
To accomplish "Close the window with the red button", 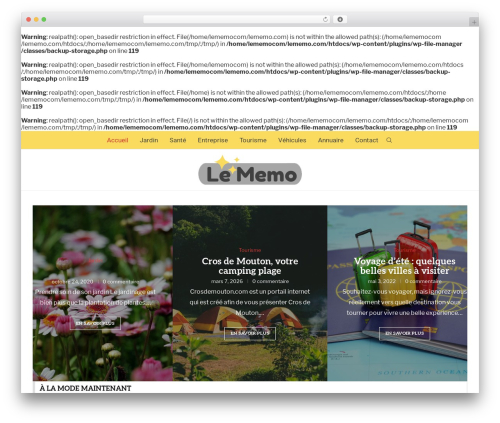I will point(29,20).
